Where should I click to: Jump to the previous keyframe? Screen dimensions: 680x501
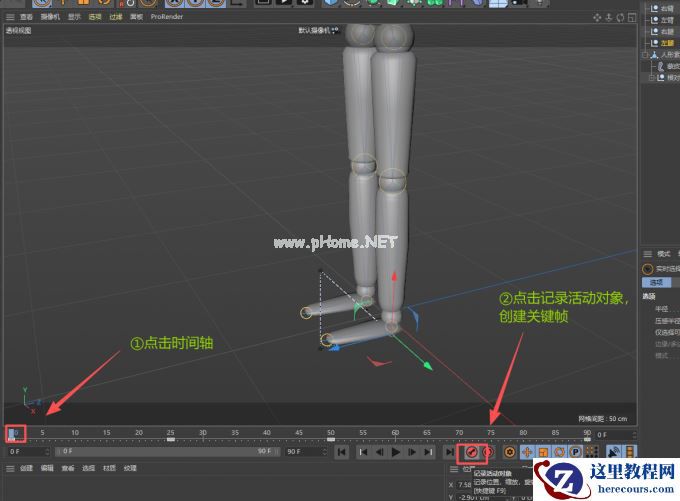(x=363, y=452)
